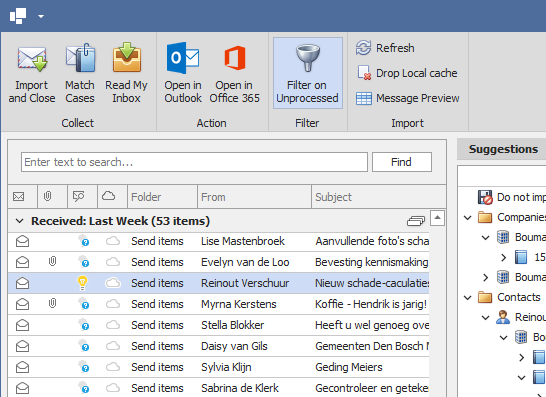This screenshot has width=546, height=397.
Task: Click subject 'Nieuw schade-caculaties'
Action: 372,283
